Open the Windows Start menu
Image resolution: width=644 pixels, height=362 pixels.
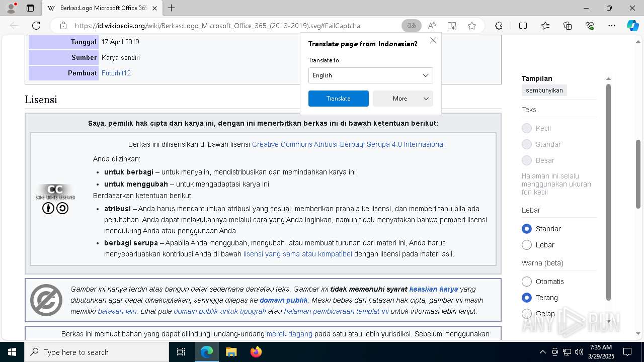pyautogui.click(x=12, y=352)
